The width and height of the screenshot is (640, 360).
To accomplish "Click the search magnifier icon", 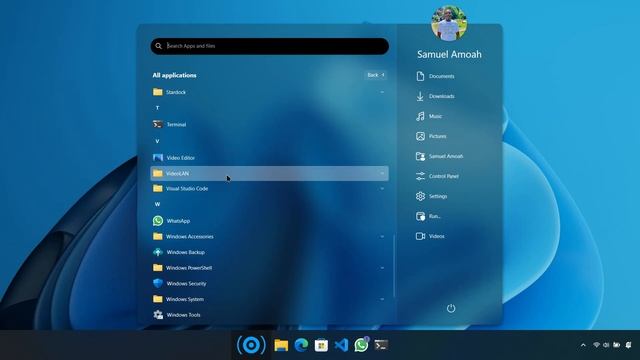I will click(x=159, y=46).
